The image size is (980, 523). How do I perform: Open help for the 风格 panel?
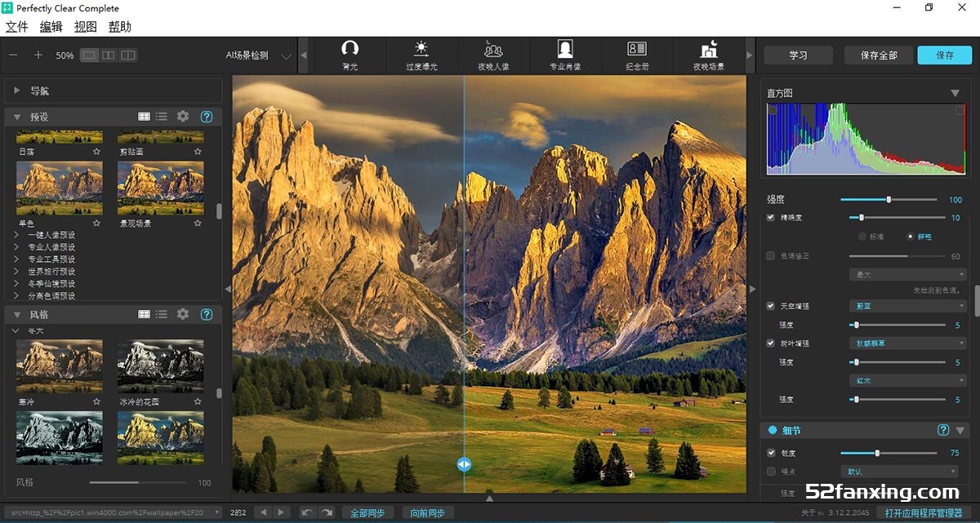coord(207,314)
